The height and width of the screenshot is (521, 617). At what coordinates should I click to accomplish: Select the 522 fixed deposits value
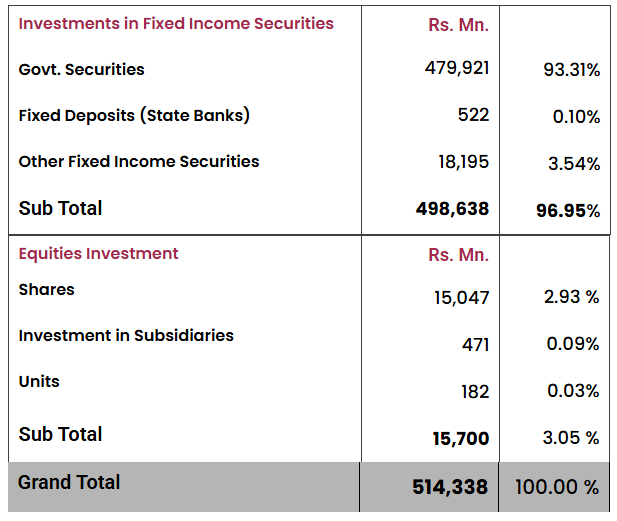point(473,115)
